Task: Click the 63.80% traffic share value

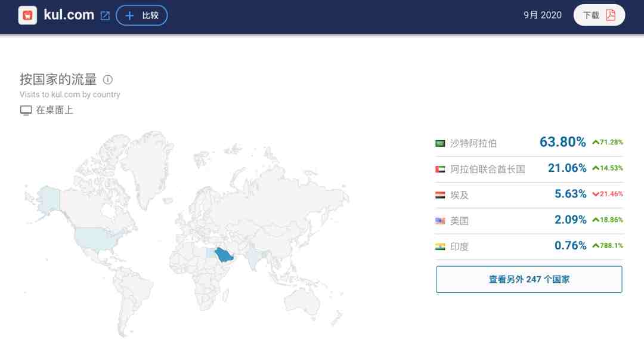Action: point(563,142)
